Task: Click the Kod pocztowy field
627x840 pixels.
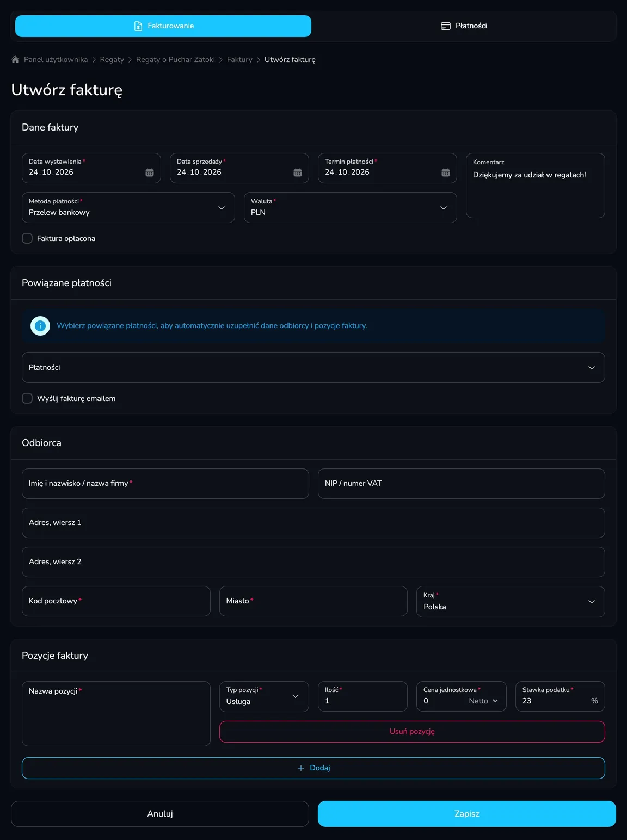Action: click(x=116, y=601)
